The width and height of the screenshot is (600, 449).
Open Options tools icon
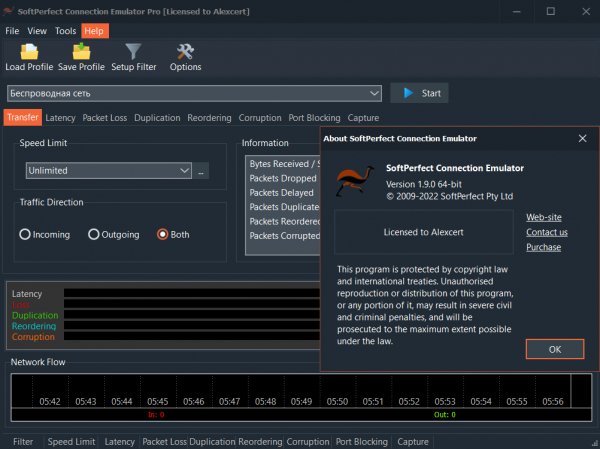[x=185, y=52]
